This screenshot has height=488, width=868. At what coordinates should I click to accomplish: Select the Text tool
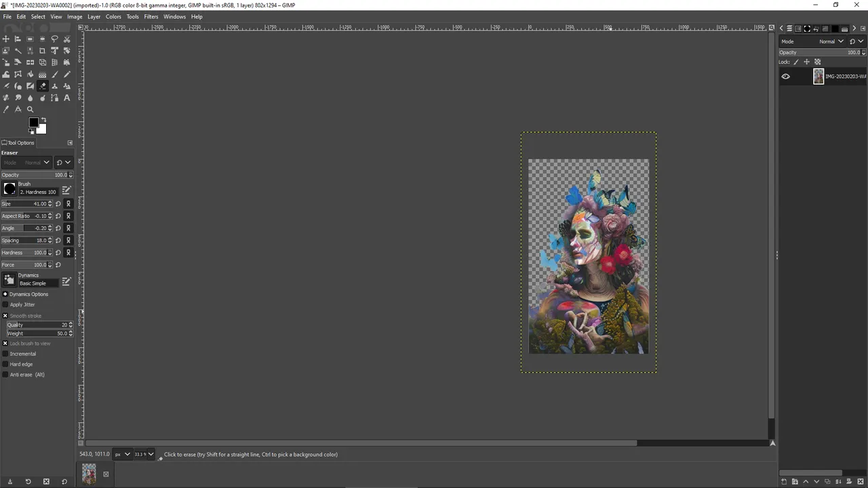(66, 98)
